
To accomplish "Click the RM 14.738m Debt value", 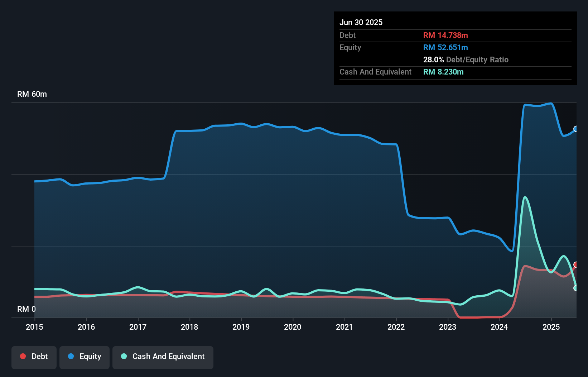I will coord(445,35).
